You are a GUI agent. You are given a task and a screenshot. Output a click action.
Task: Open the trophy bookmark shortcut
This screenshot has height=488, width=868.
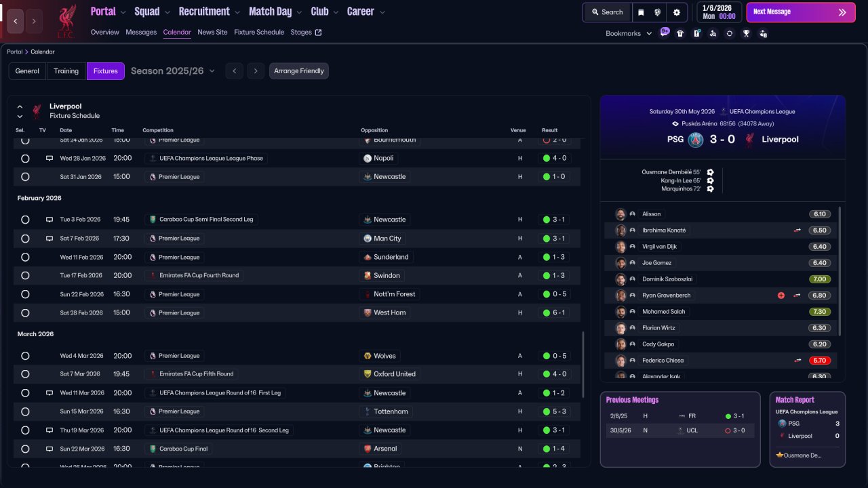click(746, 33)
